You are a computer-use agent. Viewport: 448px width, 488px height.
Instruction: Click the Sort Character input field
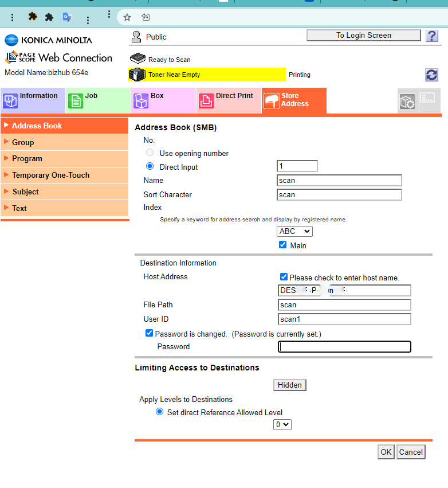[339, 194]
